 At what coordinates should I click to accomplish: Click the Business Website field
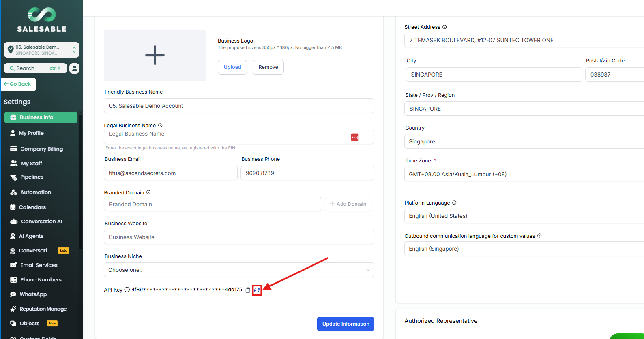[239, 237]
